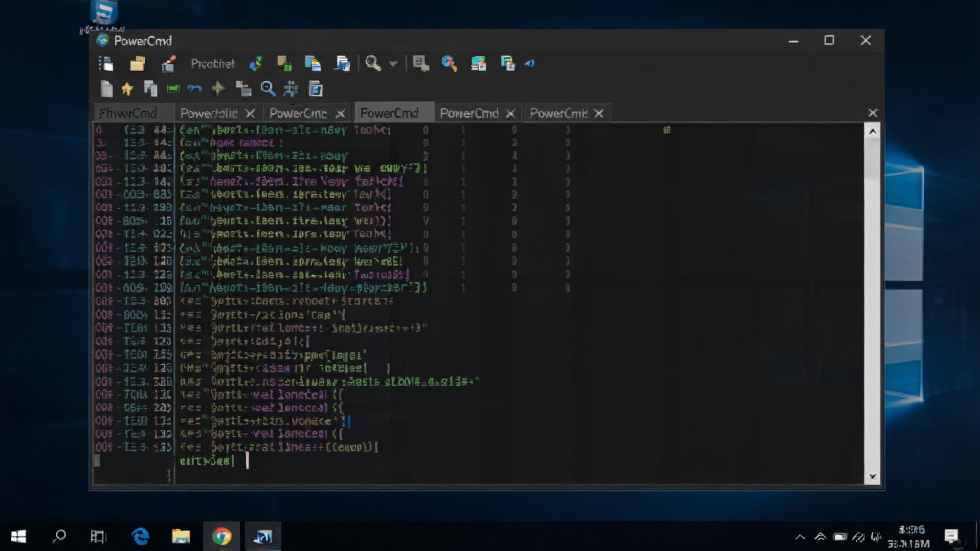Create a new item with the blank page icon

point(107,89)
